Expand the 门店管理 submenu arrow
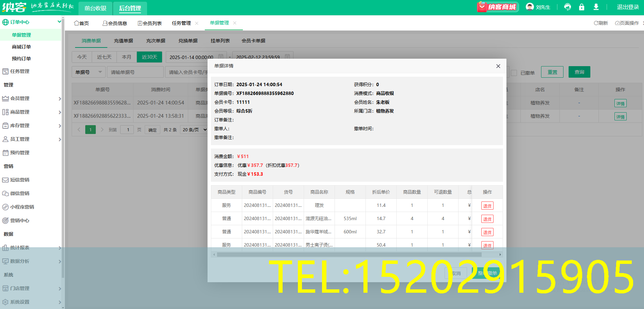 click(x=60, y=289)
